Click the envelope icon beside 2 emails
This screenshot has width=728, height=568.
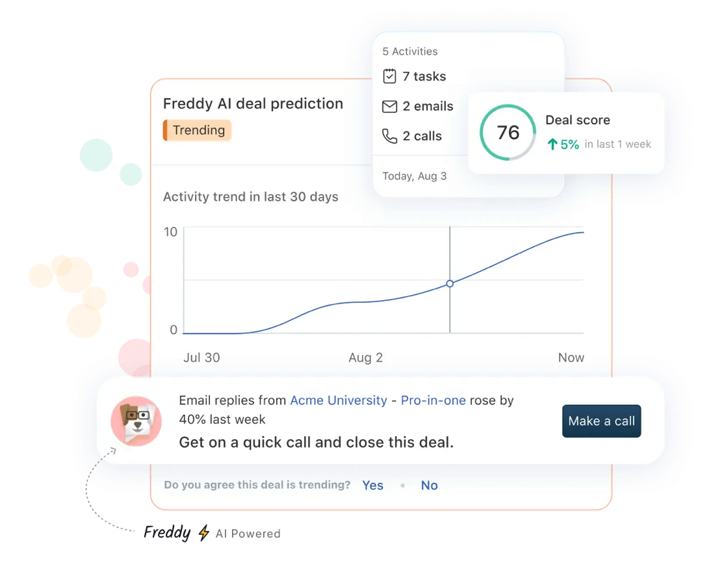(x=389, y=106)
